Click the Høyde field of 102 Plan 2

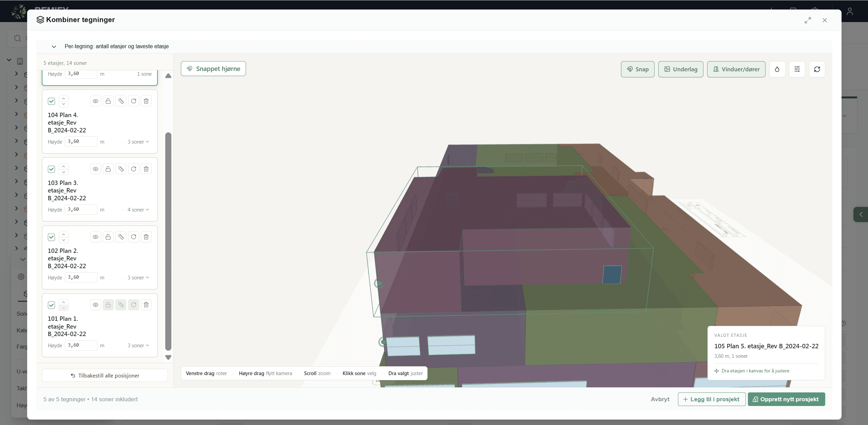(81, 277)
